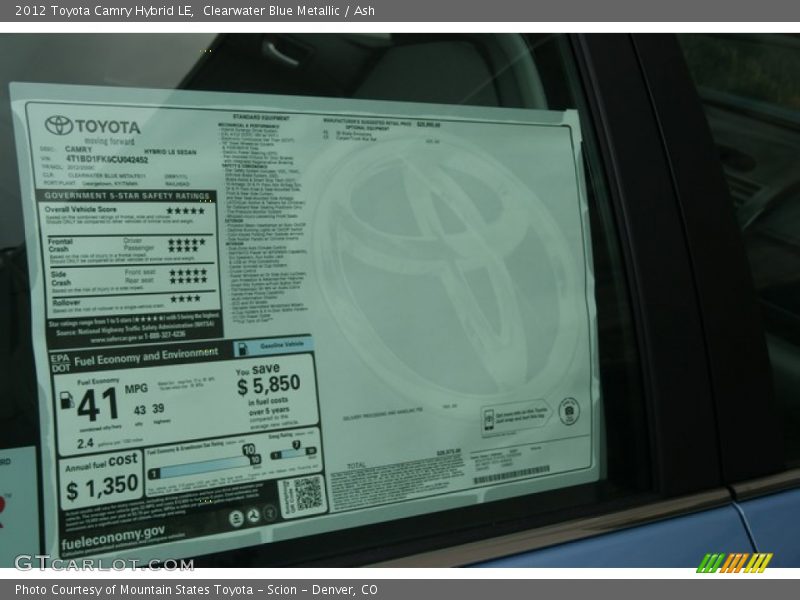Select the recycle symbol near the QR code
Viewport: 800px width, 600px height.
[252, 518]
